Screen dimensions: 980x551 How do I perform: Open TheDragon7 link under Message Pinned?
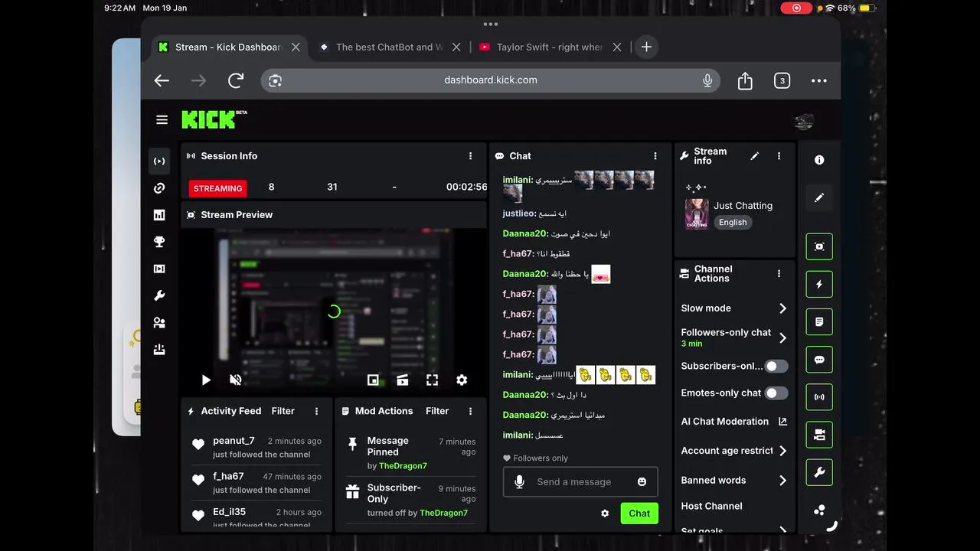pyautogui.click(x=403, y=465)
